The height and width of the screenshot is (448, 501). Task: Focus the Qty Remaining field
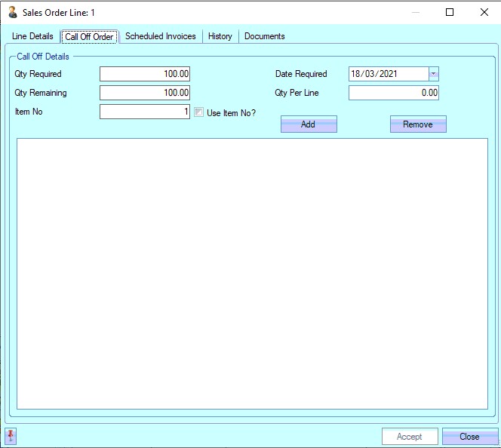pyautogui.click(x=144, y=93)
